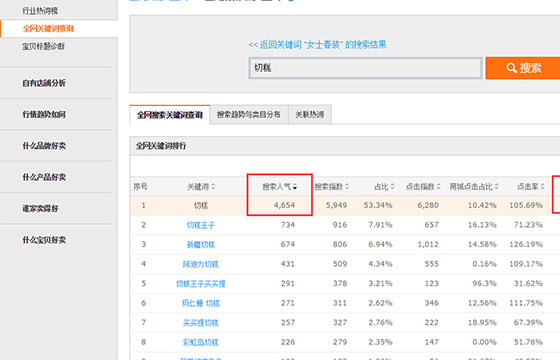Click the 5,949 search index cell
The height and width of the screenshot is (360, 560).
[336, 205]
